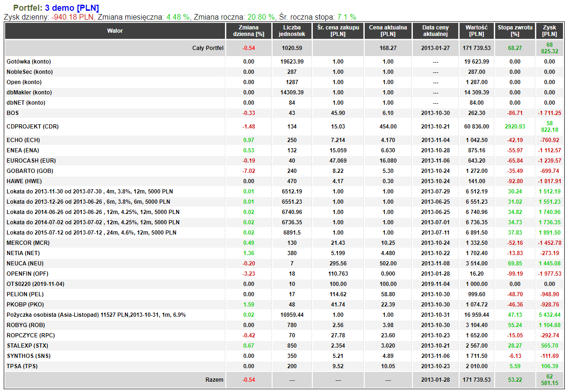Click the dbMakler unit count 14309.39
The height and width of the screenshot is (392, 569).
(x=292, y=93)
